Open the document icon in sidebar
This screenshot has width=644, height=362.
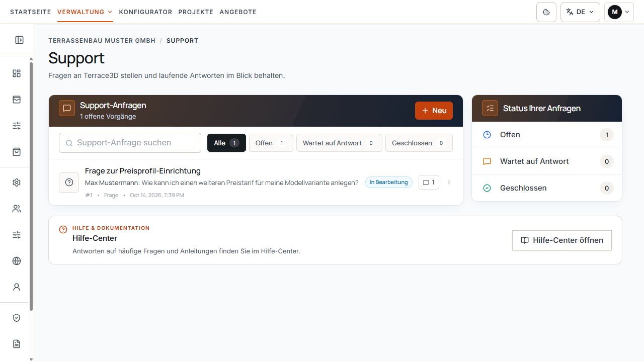[17, 344]
